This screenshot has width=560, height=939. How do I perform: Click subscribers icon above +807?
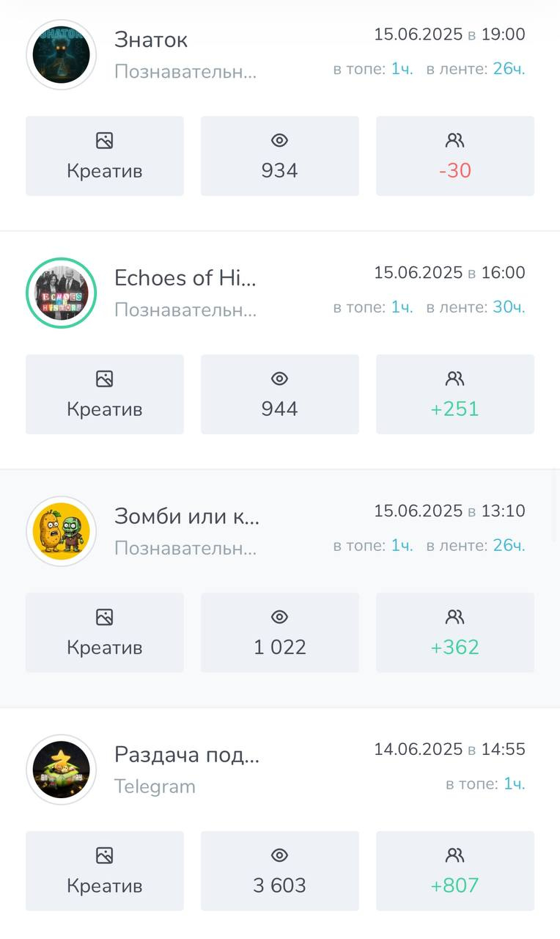[x=455, y=855]
